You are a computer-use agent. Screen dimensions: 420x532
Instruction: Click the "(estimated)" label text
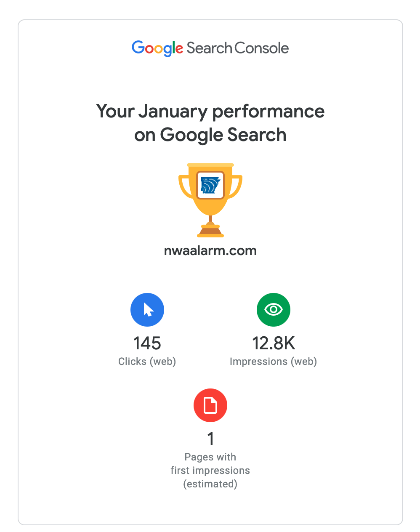pos(210,484)
